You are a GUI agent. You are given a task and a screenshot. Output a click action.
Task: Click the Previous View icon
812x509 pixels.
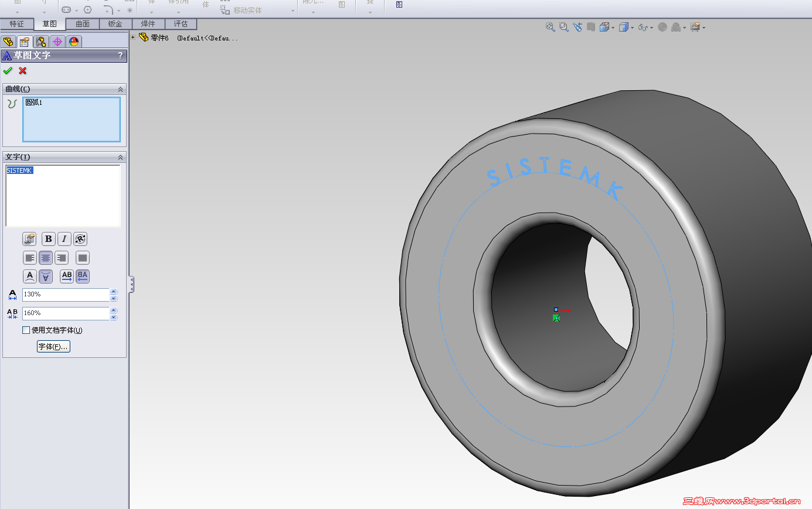click(577, 27)
